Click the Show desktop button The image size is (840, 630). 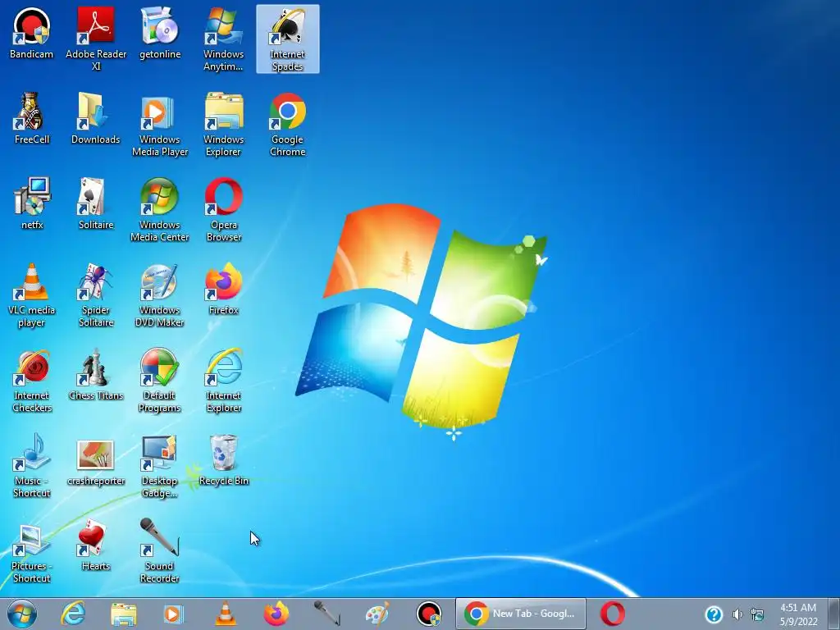click(834, 614)
